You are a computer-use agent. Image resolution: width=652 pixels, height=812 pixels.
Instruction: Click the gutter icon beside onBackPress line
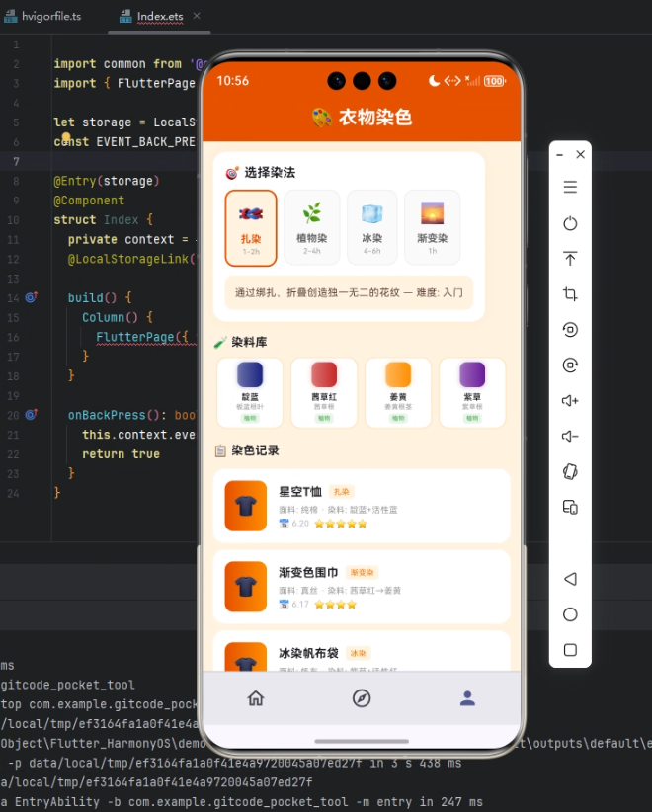click(31, 414)
